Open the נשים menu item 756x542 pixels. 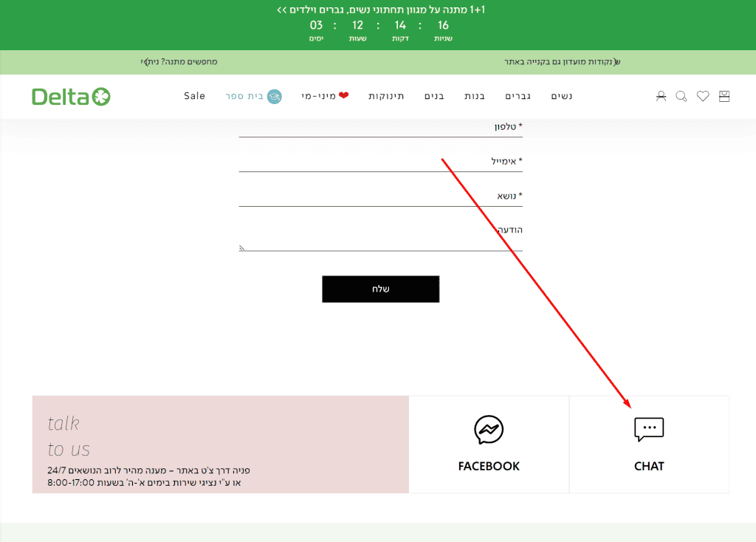click(x=562, y=96)
